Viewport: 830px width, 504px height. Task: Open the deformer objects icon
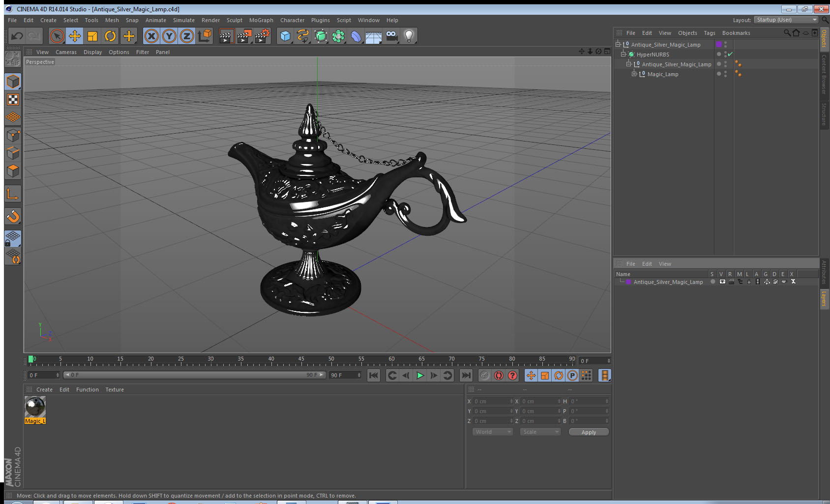(x=356, y=36)
